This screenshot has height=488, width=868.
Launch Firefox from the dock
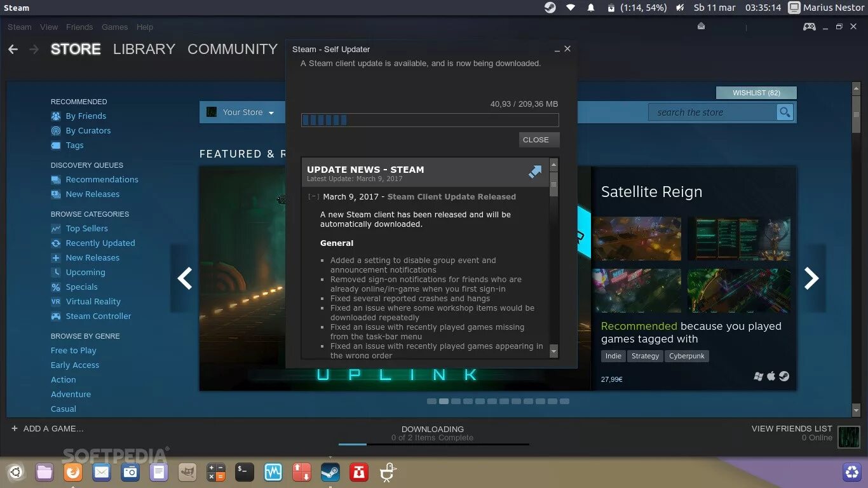coord(73,472)
